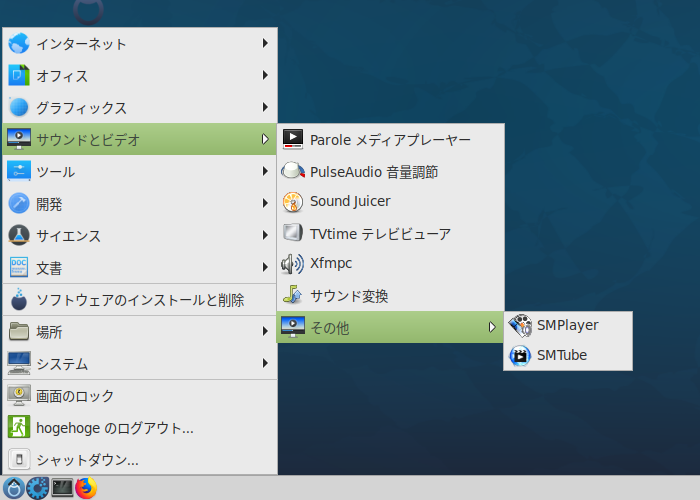Click the TVtime television icon
This screenshot has width=700, height=500.
(x=293, y=233)
